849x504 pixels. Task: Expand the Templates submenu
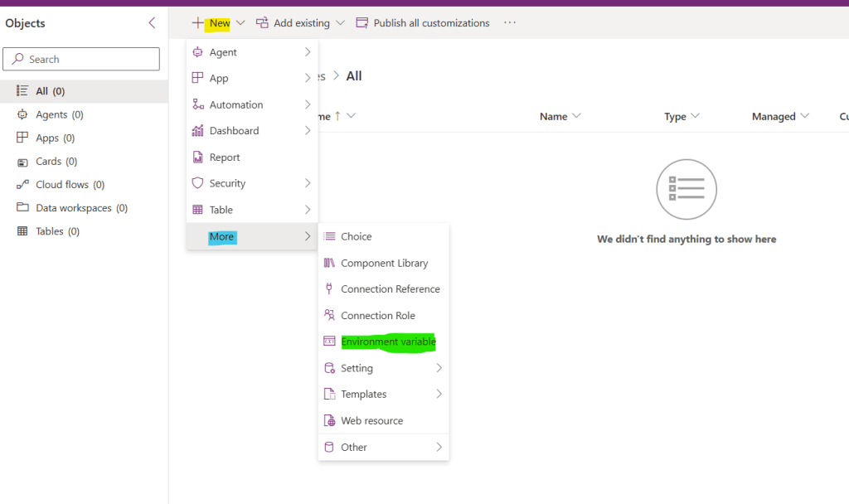coord(366,394)
